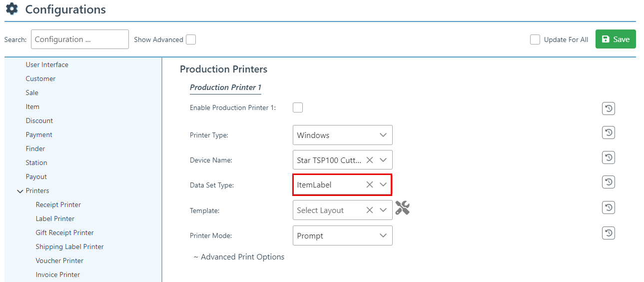Clear the Device Name selection with X

[x=370, y=160]
